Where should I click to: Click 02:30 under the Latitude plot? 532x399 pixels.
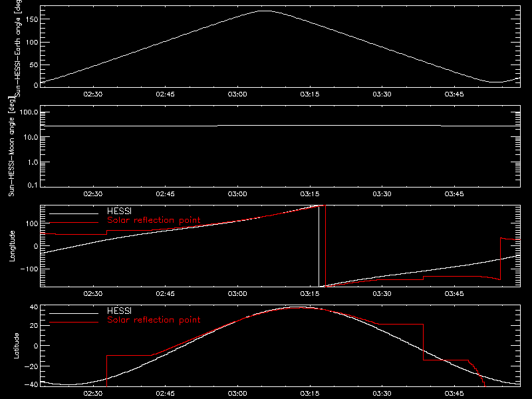[x=93, y=393]
